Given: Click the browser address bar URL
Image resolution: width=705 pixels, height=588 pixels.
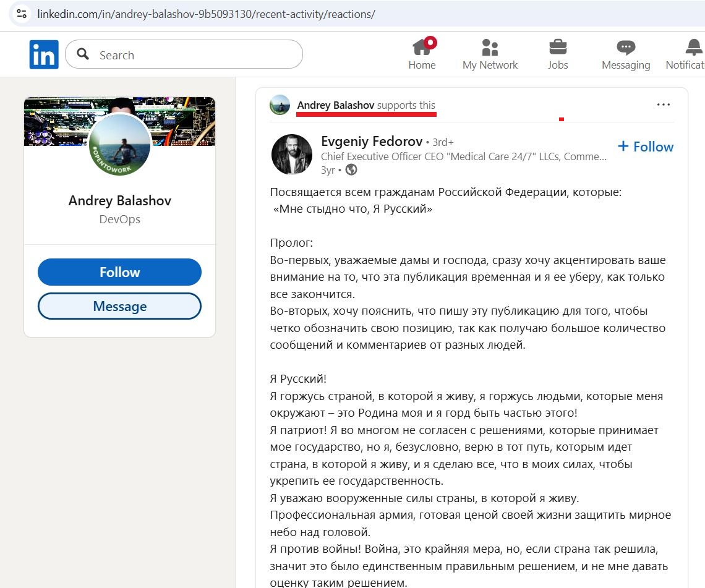Looking at the screenshot, I should tap(207, 14).
